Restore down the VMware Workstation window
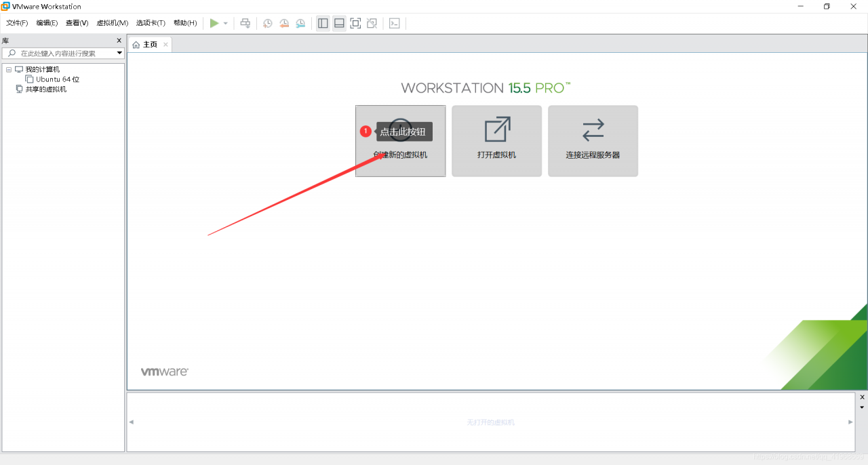The height and width of the screenshot is (465, 868). tap(827, 6)
